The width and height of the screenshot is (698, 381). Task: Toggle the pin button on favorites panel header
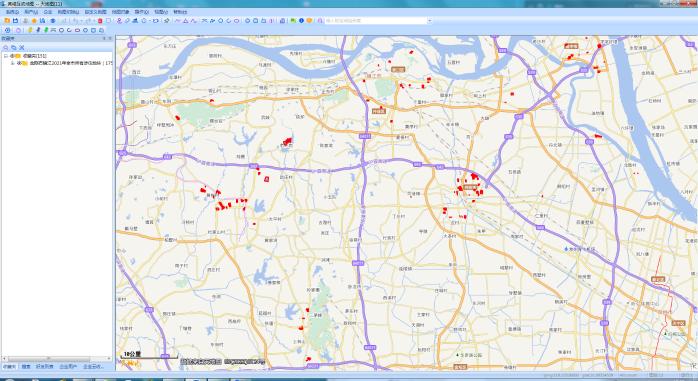[104, 38]
